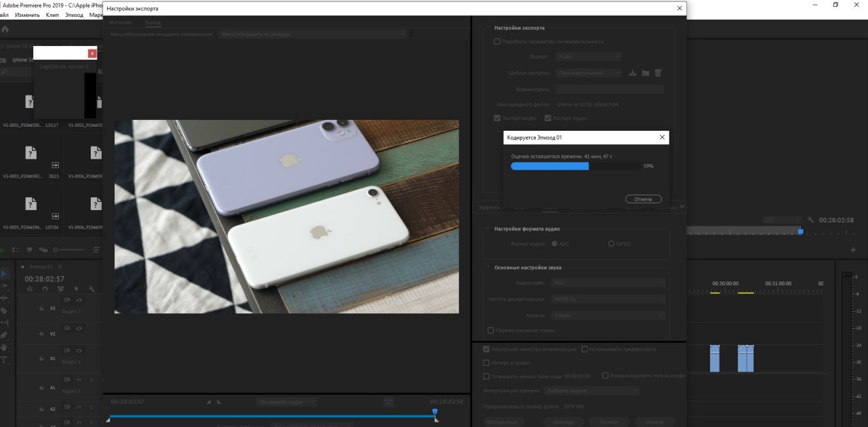Open the Аудиокодек dropdown
Image resolution: width=868 pixels, height=427 pixels.
coord(609,283)
